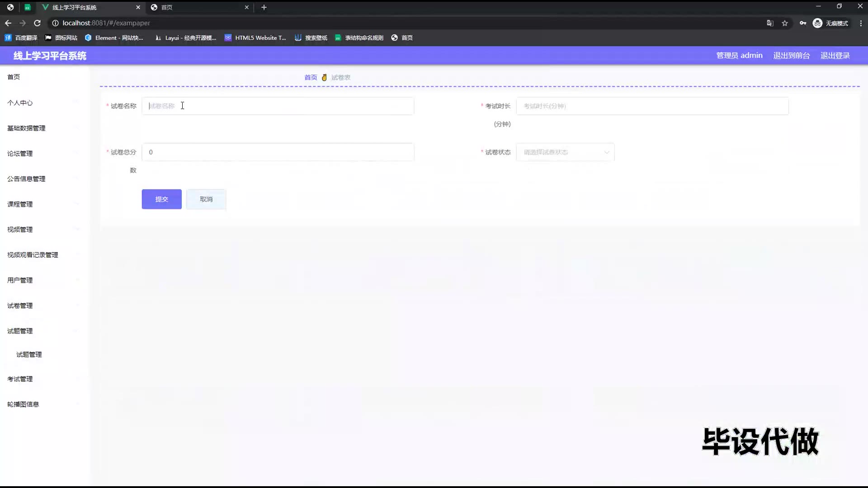Open the saved passwords key icon
This screenshot has height=488, width=868.
point(803,23)
